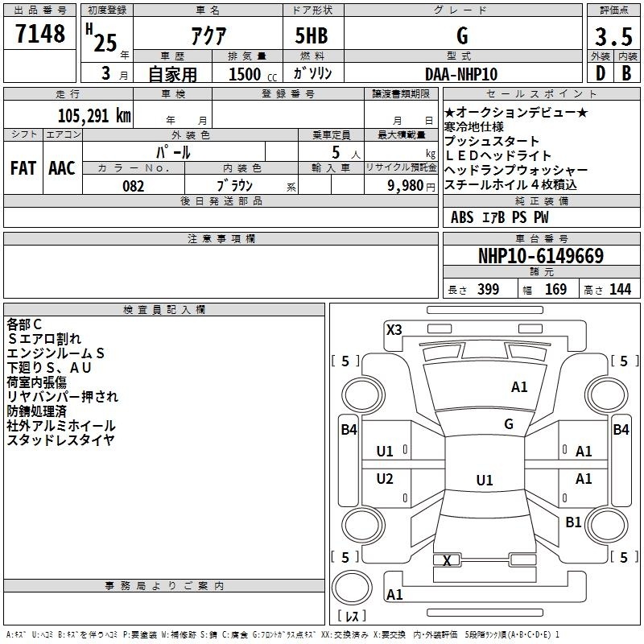Screen dimensions: 644x644
Task: Click the length value 399
Action: (488, 289)
